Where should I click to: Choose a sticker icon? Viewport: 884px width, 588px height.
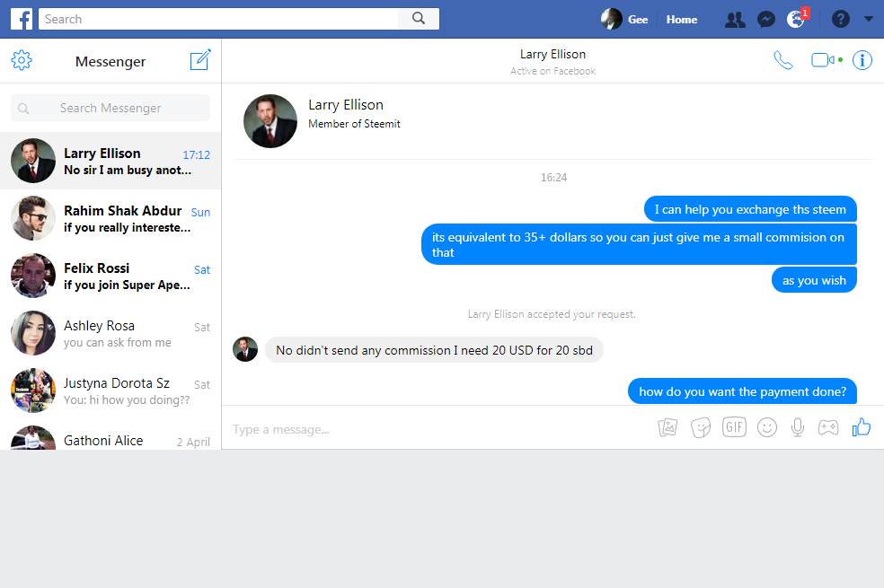click(700, 427)
